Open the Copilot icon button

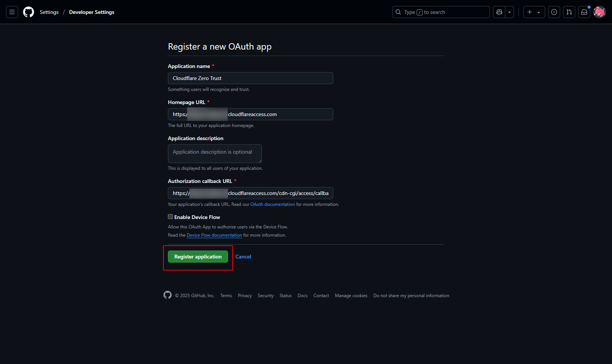pos(499,12)
